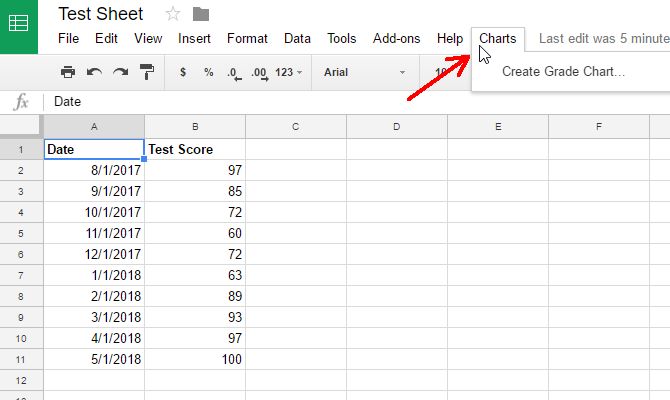The image size is (670, 400).
Task: Click the score cell showing 93
Action: point(195,317)
